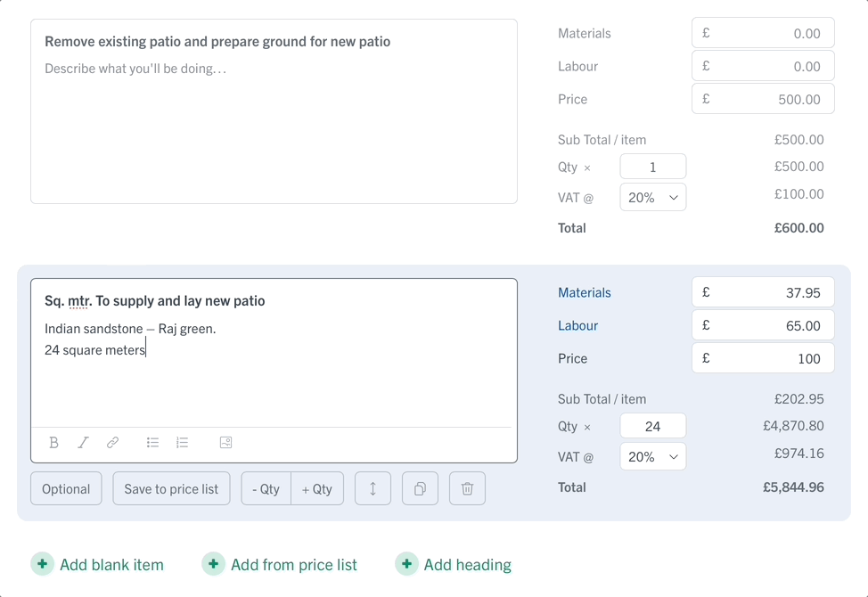Click the Materials field showing 37.95

click(763, 292)
